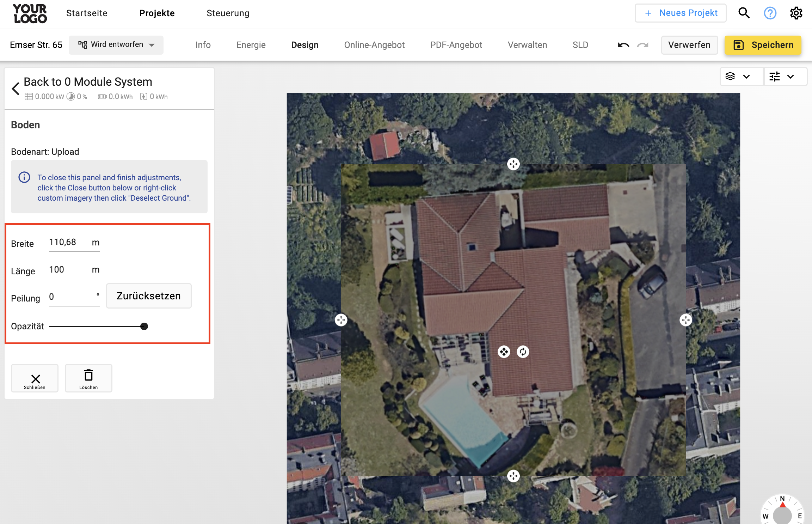
Task: Switch to the SLD tab
Action: [580, 45]
